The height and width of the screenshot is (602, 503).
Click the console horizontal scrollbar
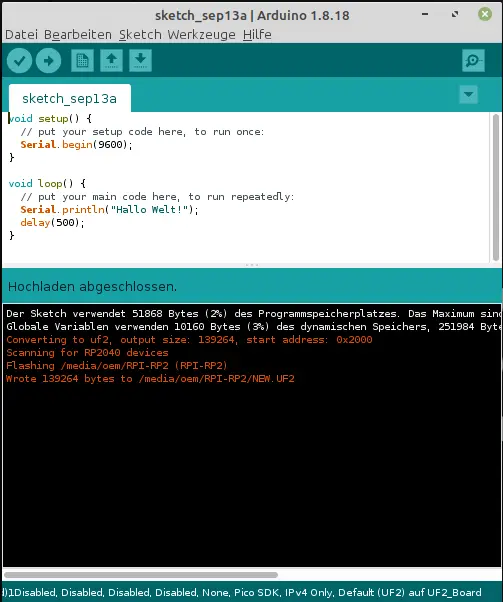(x=141, y=575)
